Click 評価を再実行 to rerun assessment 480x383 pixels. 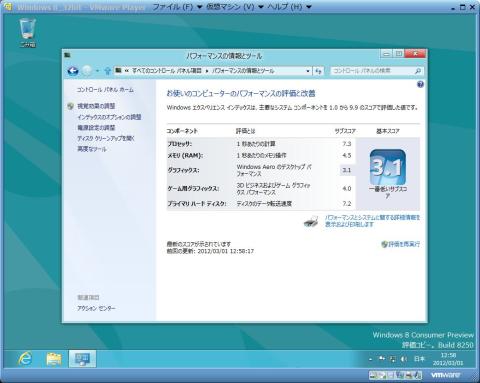[x=404, y=244]
